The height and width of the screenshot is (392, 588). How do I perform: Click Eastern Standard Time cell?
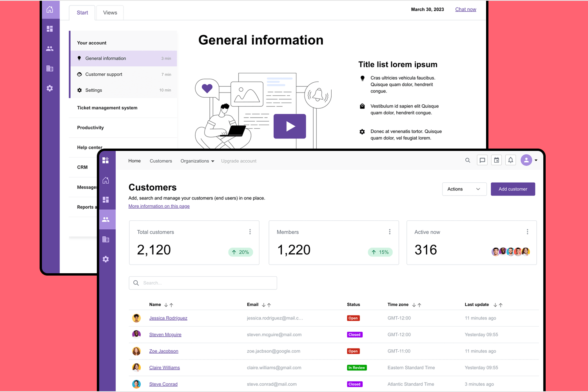(411, 368)
